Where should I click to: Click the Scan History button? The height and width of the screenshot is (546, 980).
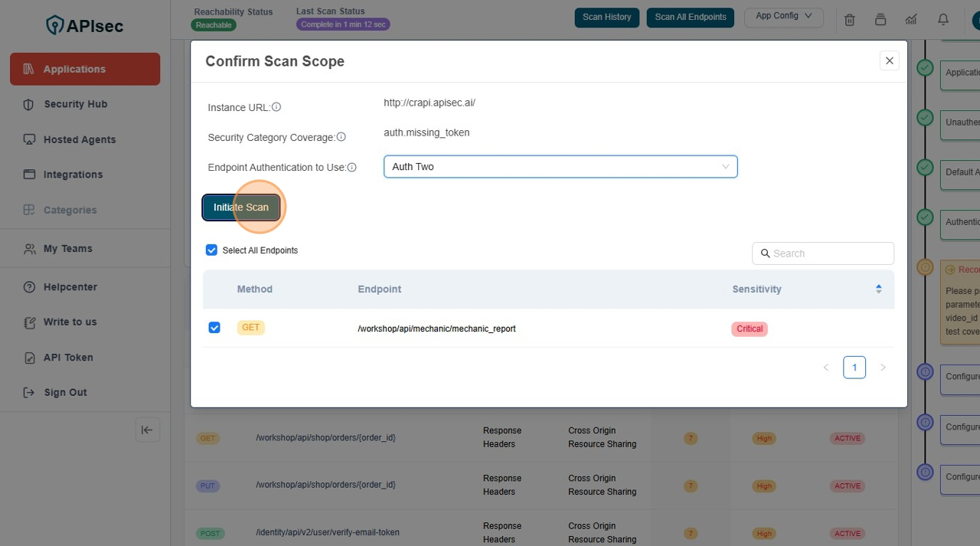click(x=606, y=17)
